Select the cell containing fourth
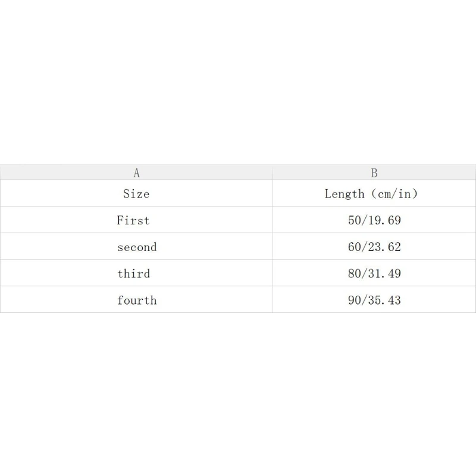Viewport: 476px width, 476px height. pyautogui.click(x=137, y=300)
